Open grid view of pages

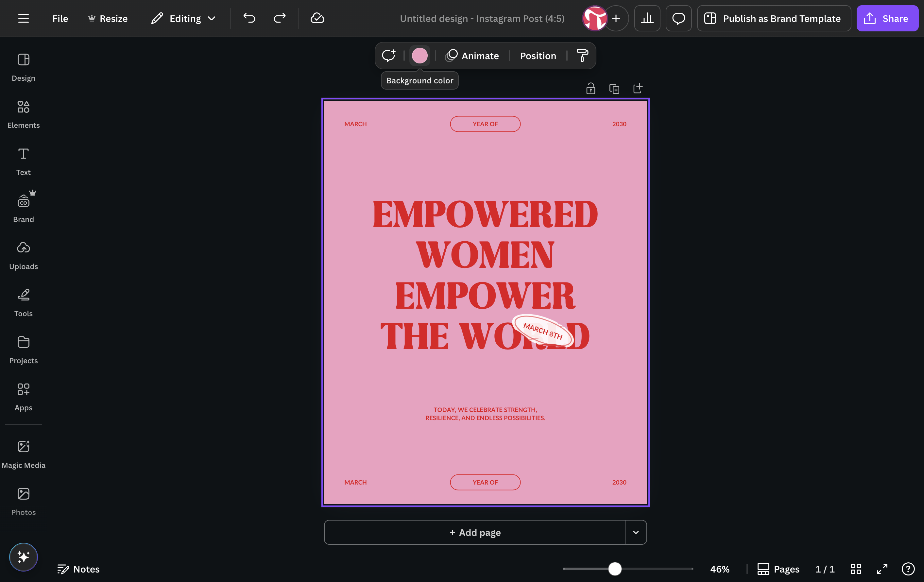pos(856,569)
